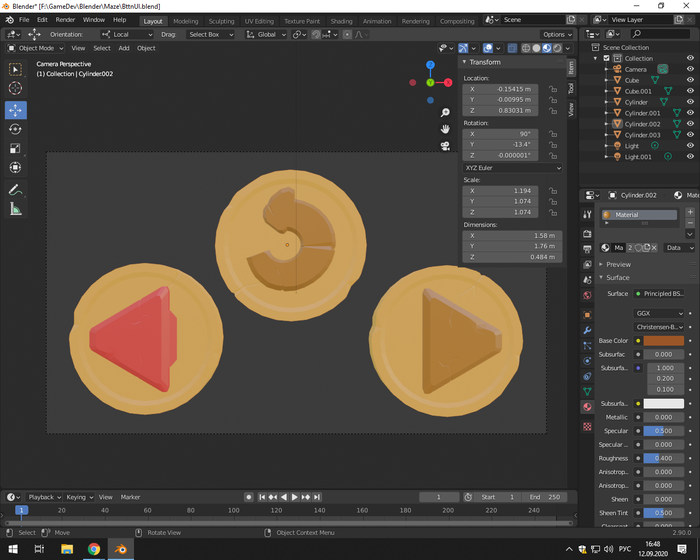Click the Base Color swatch
Image resolution: width=700 pixels, height=560 pixels.
663,341
